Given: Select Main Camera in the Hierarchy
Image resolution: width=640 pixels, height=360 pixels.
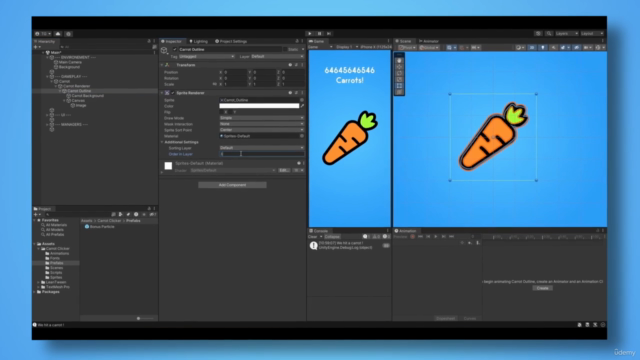Looking at the screenshot, I should (x=70, y=62).
